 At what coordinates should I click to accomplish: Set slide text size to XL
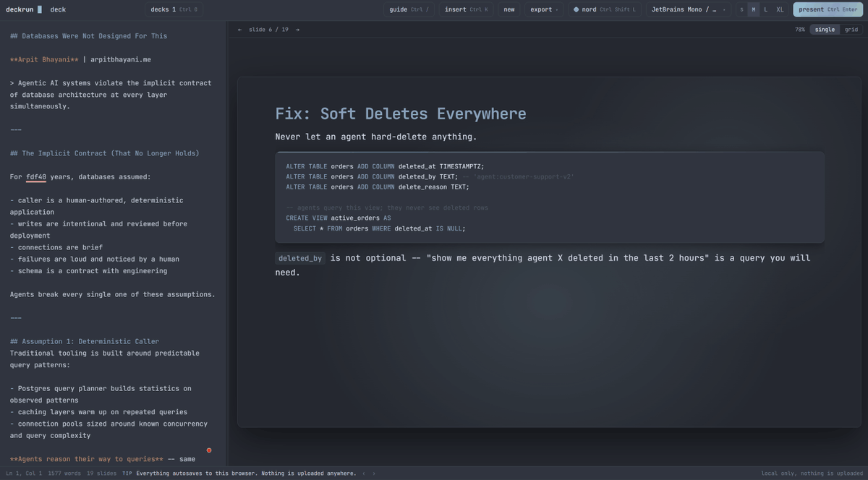[x=780, y=9]
